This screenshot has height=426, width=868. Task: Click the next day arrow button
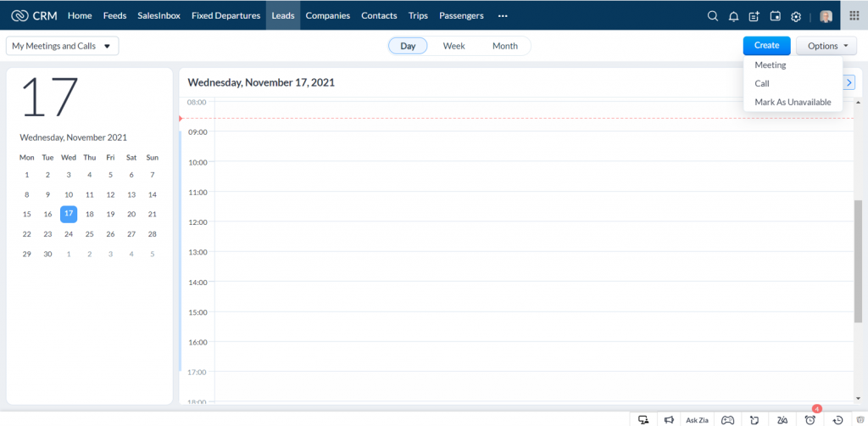pos(849,82)
